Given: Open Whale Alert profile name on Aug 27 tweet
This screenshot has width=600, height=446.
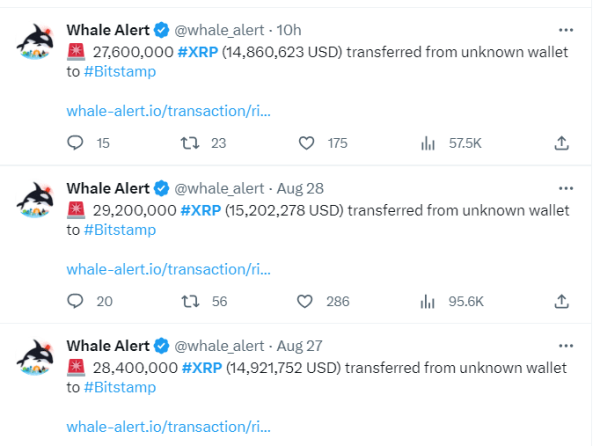Looking at the screenshot, I should click(107, 345).
